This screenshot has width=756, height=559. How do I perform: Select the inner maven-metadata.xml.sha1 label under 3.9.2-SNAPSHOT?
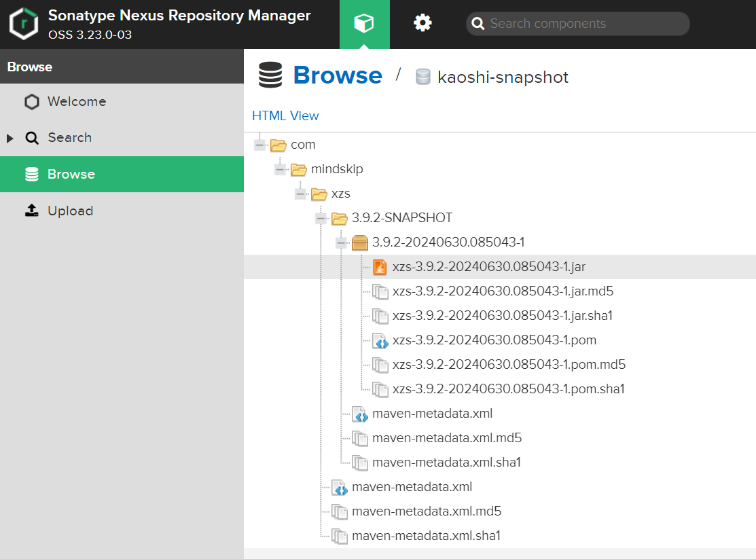[446, 463]
